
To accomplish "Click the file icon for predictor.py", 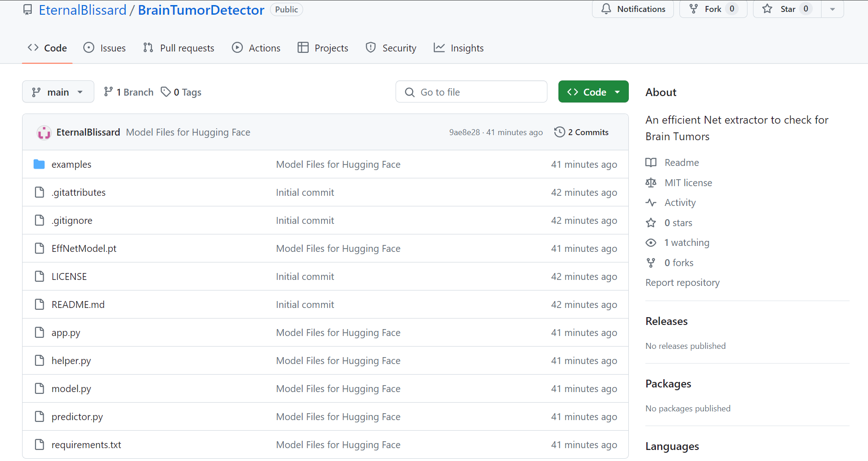I will [x=40, y=416].
